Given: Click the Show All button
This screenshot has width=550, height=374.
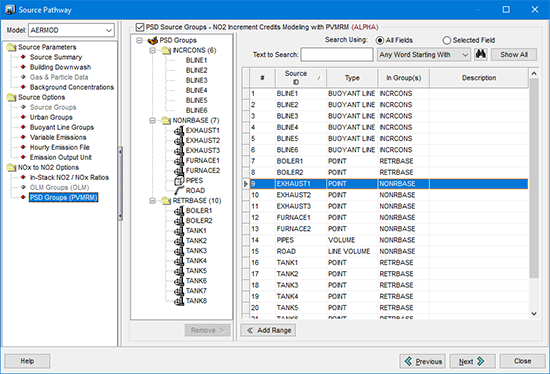Looking at the screenshot, I should (x=514, y=55).
